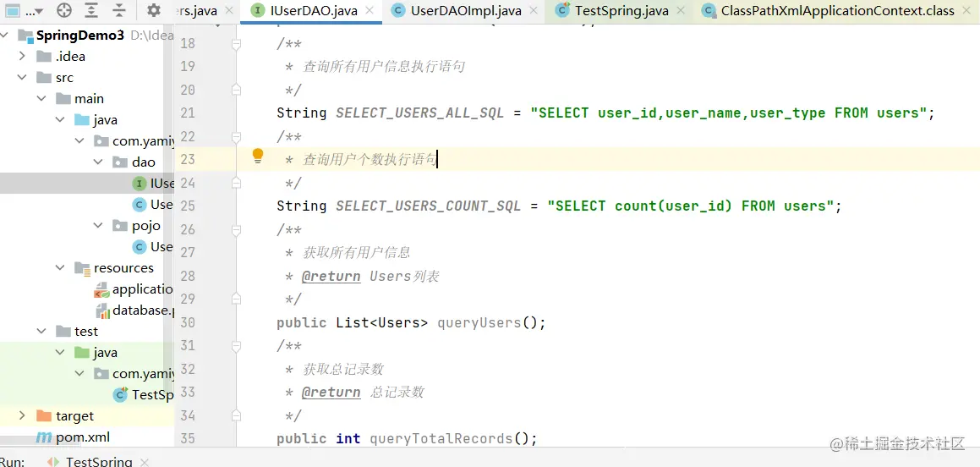Close the TestSpring run tab
The width and height of the screenshot is (980, 467).
tap(145, 462)
